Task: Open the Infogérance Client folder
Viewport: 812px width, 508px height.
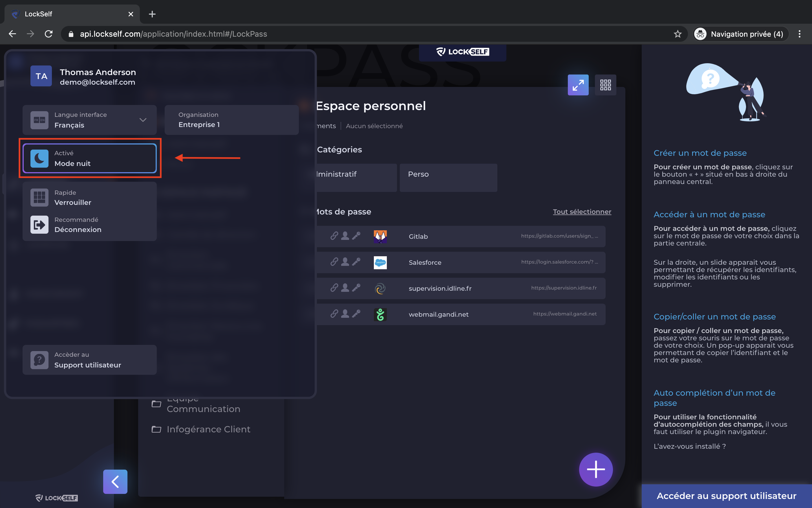Action: (201, 429)
